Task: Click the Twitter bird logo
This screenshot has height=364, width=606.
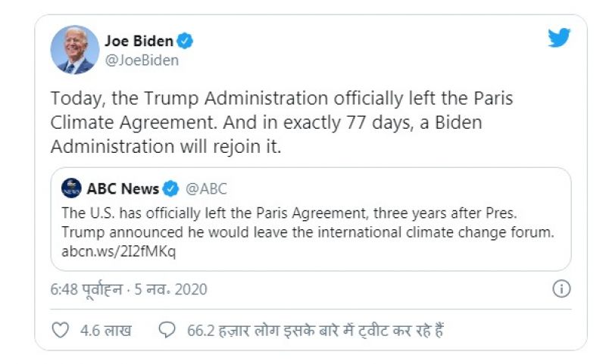Action: 559,38
